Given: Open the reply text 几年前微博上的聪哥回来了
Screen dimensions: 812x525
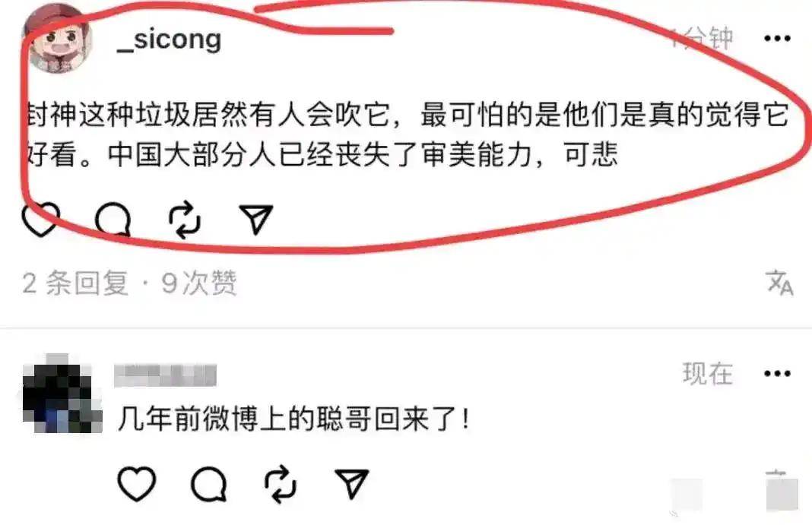Looking at the screenshot, I should click(293, 419).
